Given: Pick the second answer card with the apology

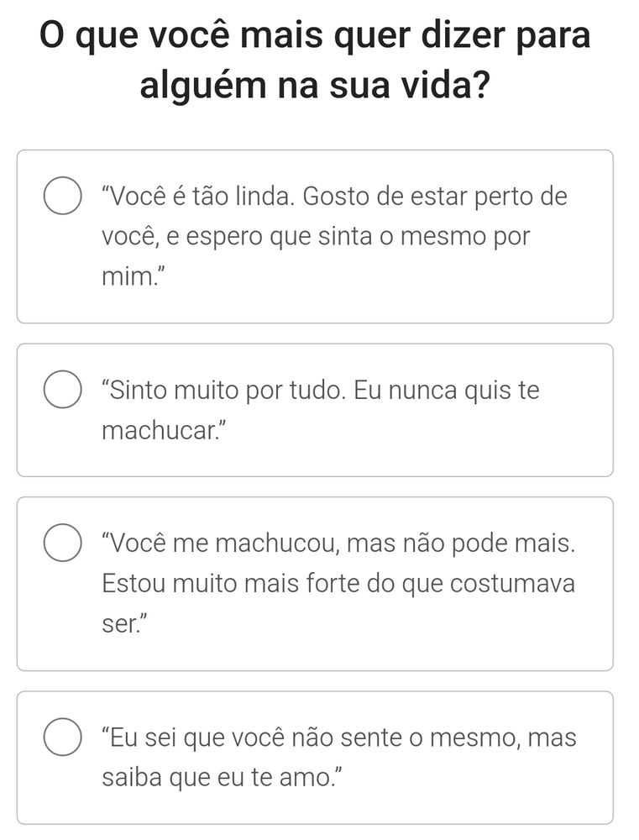Looking at the screenshot, I should [x=315, y=410].
